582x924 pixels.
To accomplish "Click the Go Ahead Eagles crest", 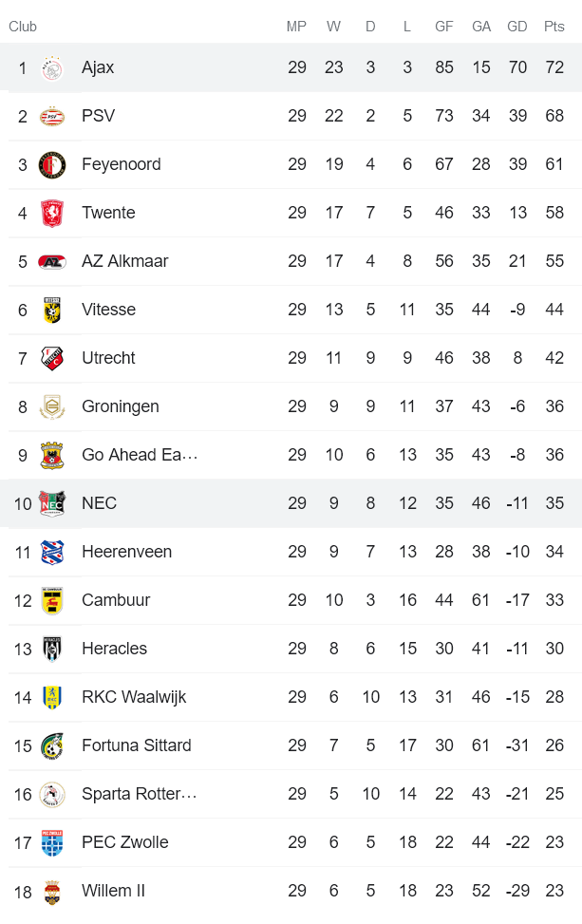I will 52,456.
